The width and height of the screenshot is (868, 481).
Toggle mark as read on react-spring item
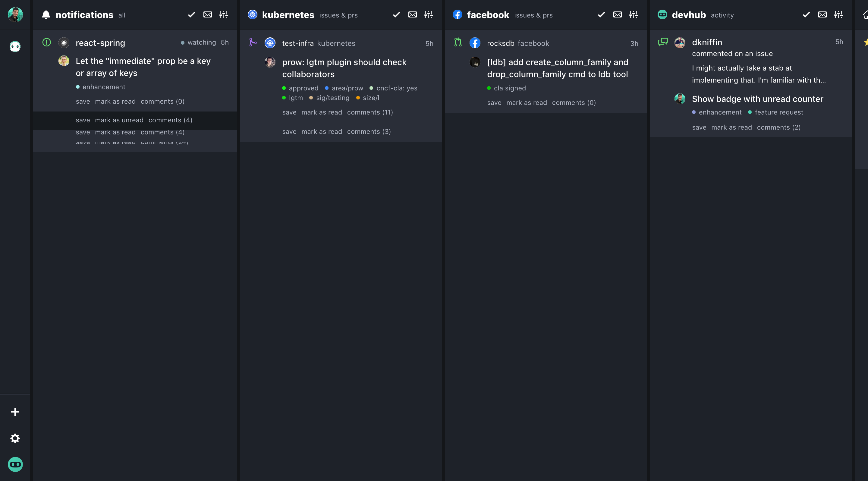point(115,101)
